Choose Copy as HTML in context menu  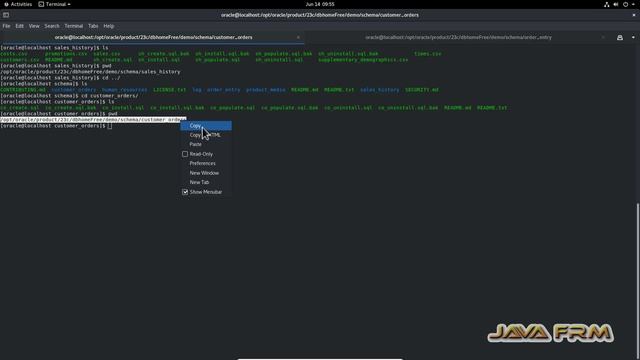206,135
